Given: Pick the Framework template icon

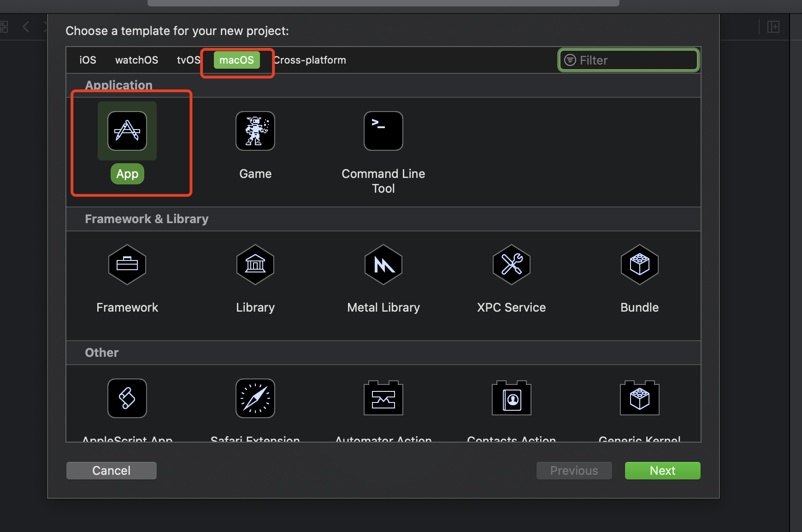Looking at the screenshot, I should (x=127, y=265).
